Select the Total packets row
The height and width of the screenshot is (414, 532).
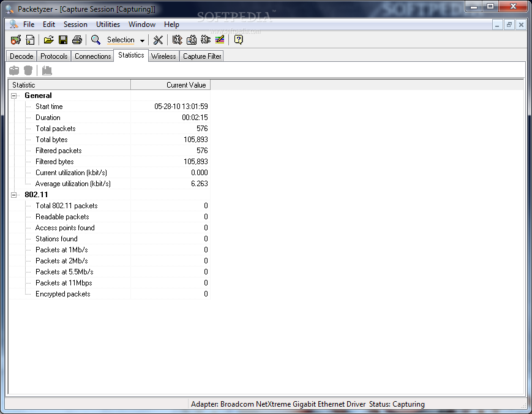pyautogui.click(x=109, y=129)
